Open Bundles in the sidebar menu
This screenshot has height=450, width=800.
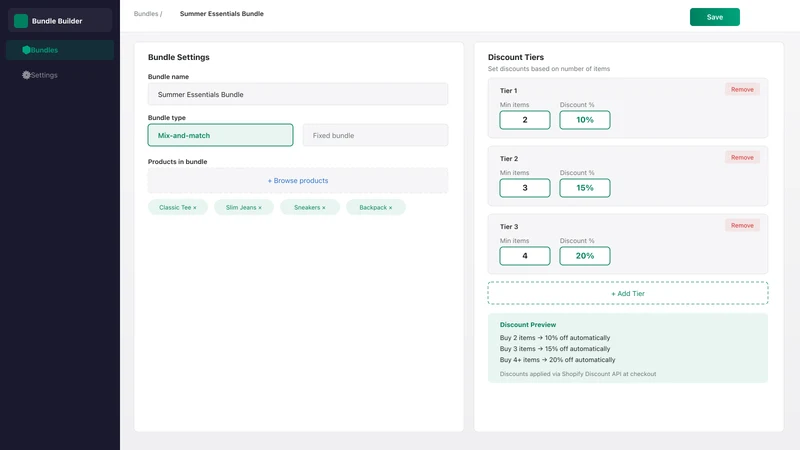click(x=60, y=50)
